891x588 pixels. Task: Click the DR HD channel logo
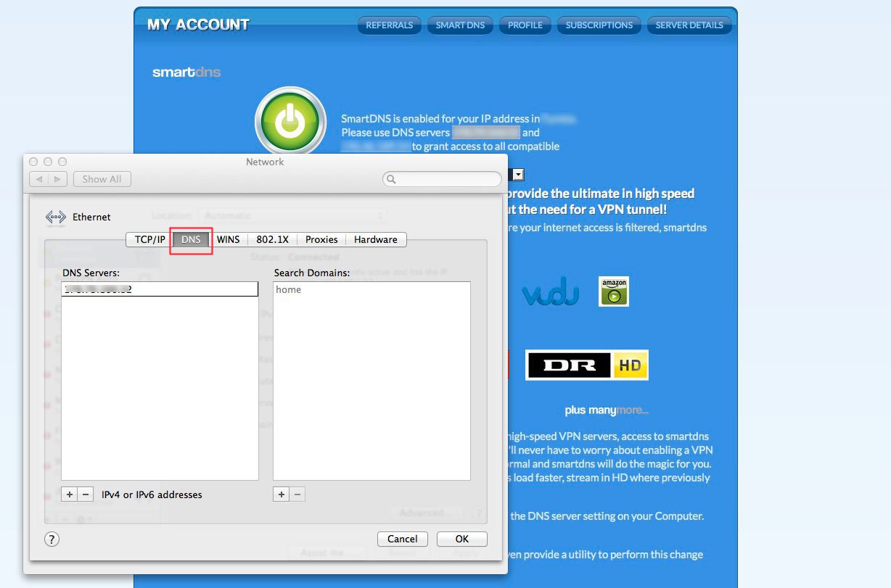click(587, 365)
